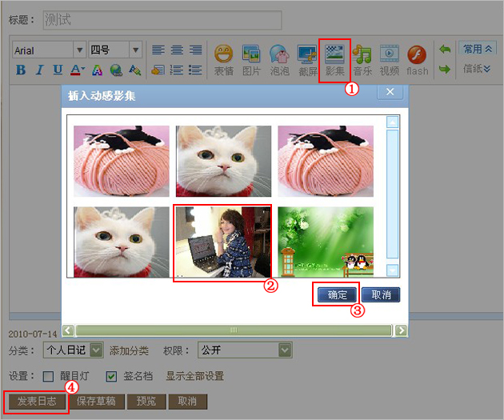Confirm selection with 确定 button
Image resolution: width=504 pixels, height=420 pixels.
point(337,294)
